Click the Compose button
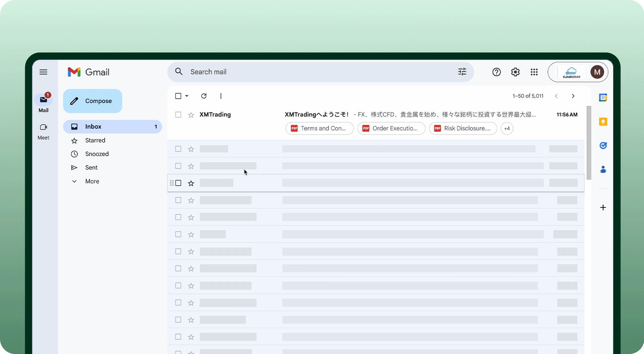 93,101
